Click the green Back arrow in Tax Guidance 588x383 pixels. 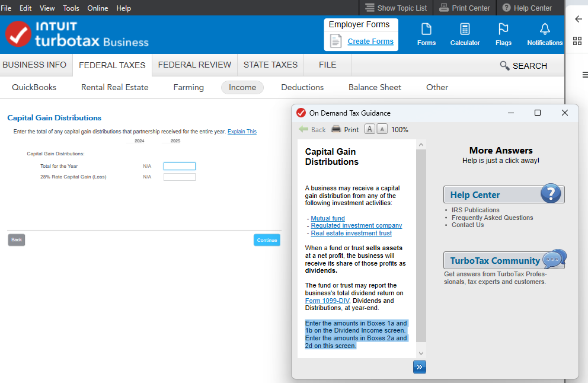(x=303, y=129)
